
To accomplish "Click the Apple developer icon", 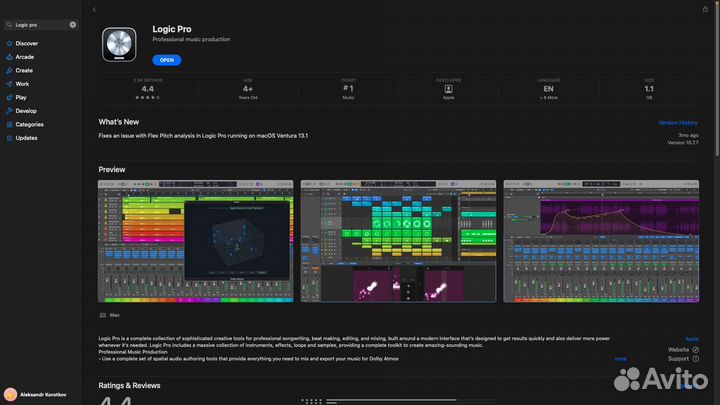I will 449,89.
